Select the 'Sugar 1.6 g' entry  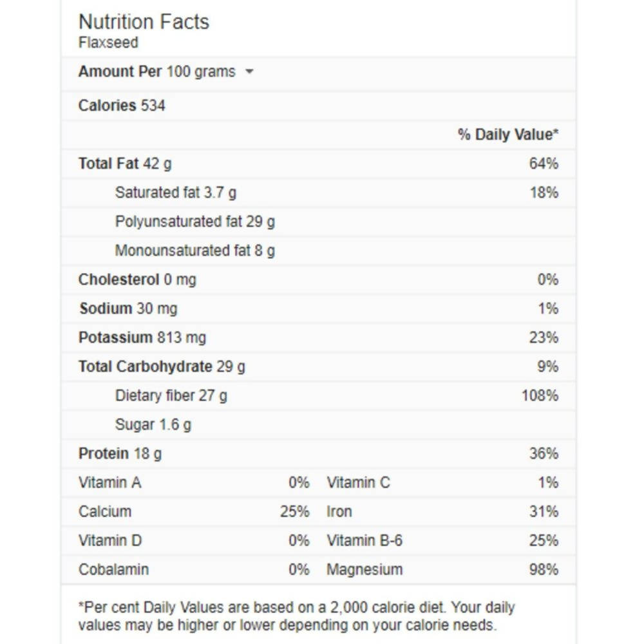[x=153, y=424]
